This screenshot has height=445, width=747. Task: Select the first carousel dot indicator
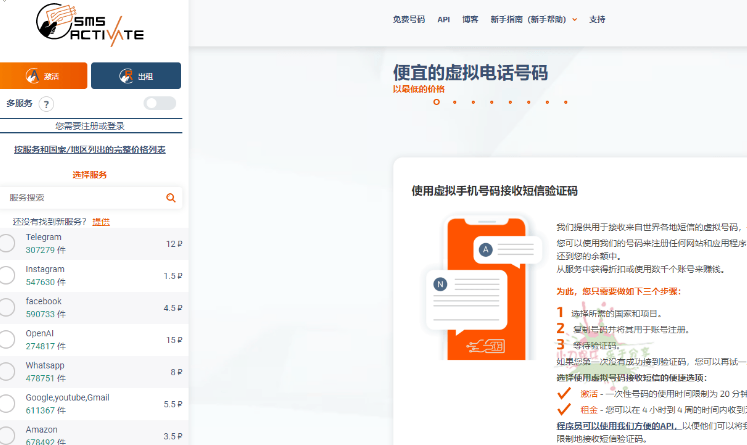click(x=436, y=102)
